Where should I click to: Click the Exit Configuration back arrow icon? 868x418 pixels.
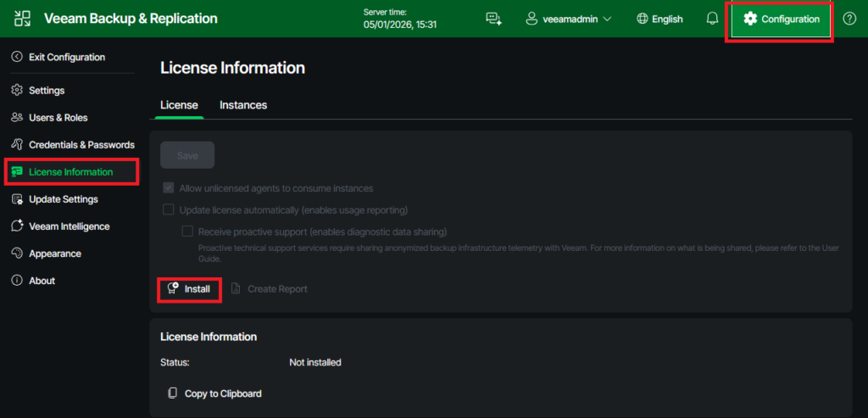(x=17, y=57)
